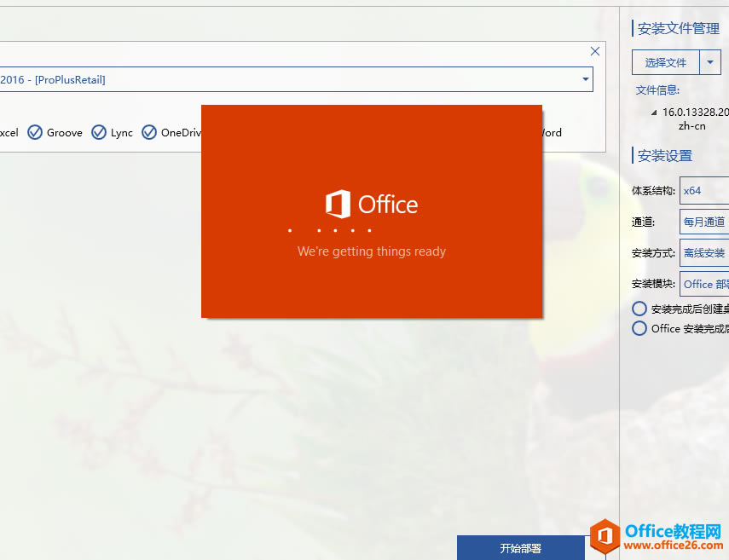The width and height of the screenshot is (729, 560).
Task: Select the 安装完成后创建桌面 radio button
Action: [x=639, y=309]
